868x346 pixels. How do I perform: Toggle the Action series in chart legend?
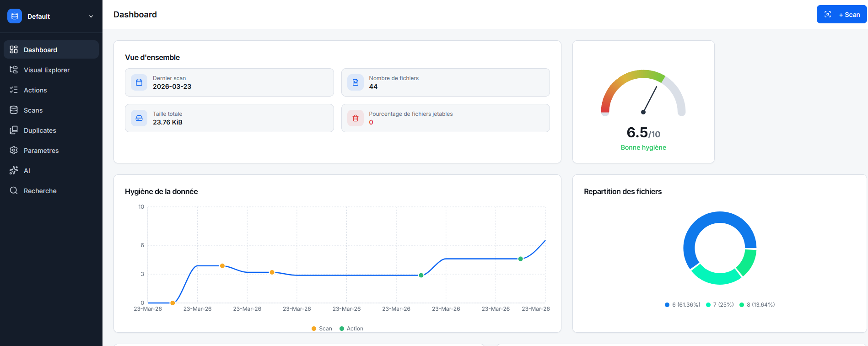coord(351,329)
